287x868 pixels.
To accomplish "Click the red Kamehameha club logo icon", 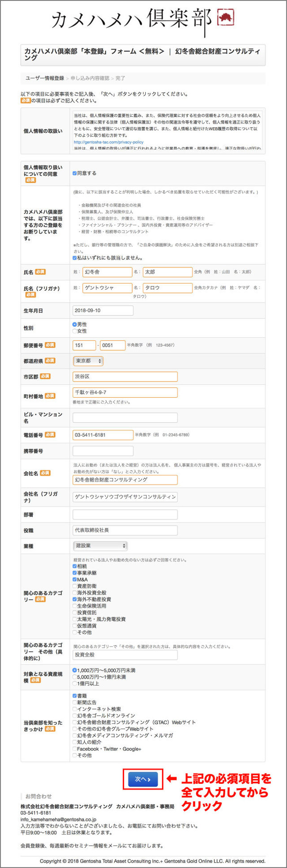I will (226, 18).
